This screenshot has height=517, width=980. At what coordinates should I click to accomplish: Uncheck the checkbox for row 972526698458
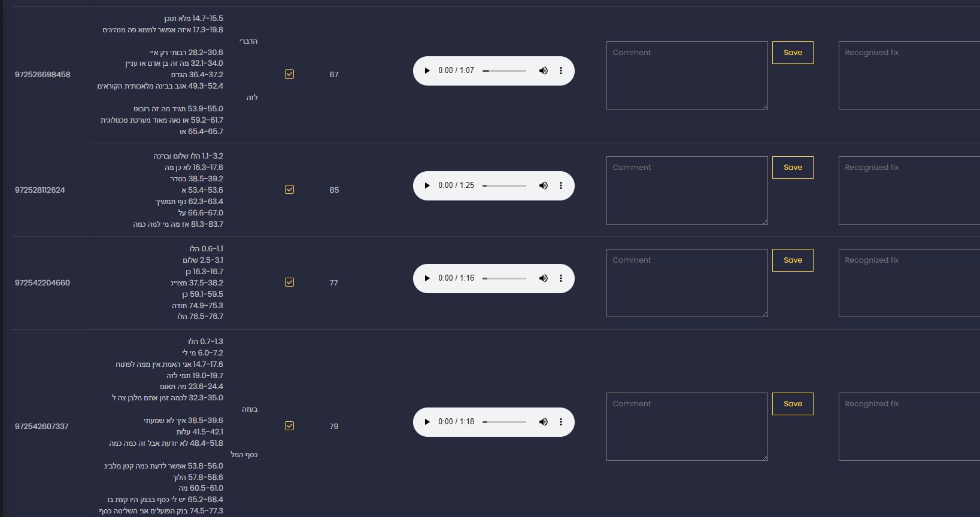tap(289, 74)
